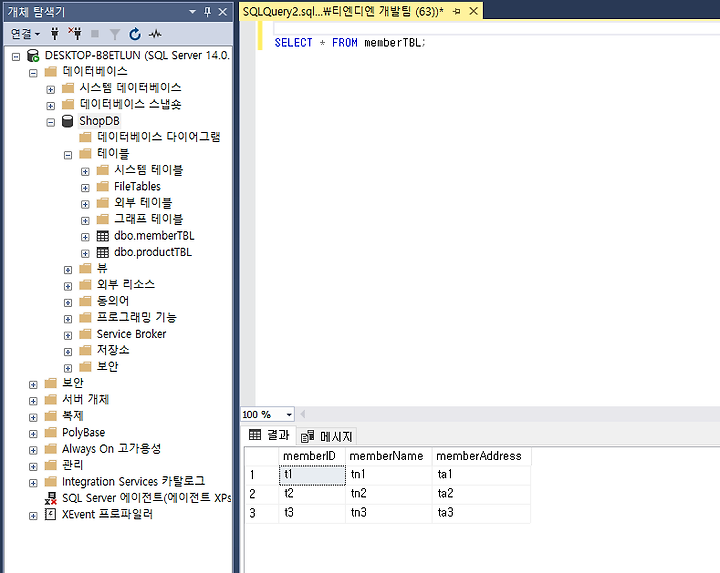This screenshot has height=573, width=720.
Task: Click the XEvent 프로파일러 icon
Action: click(51, 514)
